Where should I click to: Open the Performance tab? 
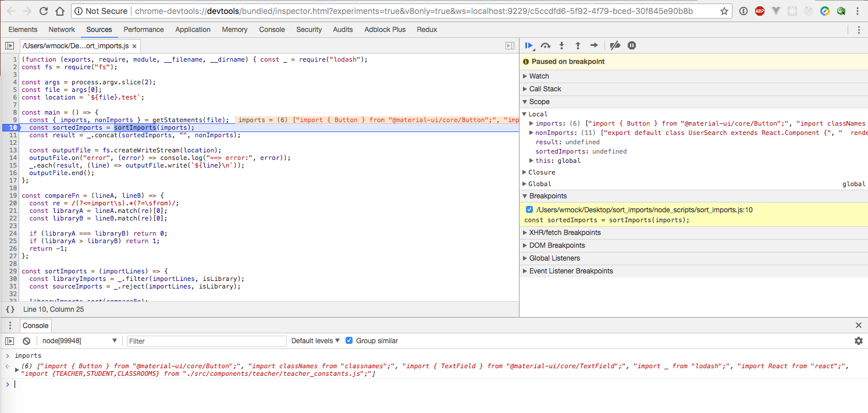[144, 30]
